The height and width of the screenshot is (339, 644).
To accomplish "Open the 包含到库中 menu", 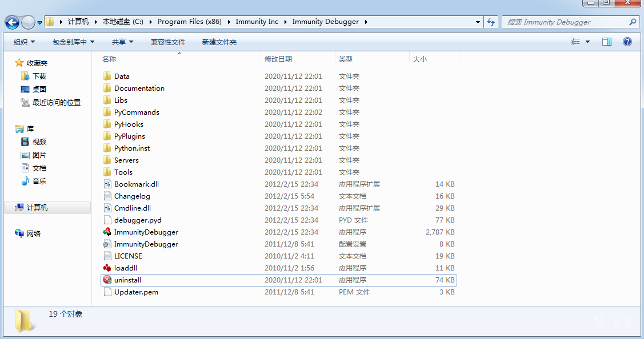I will tap(74, 42).
